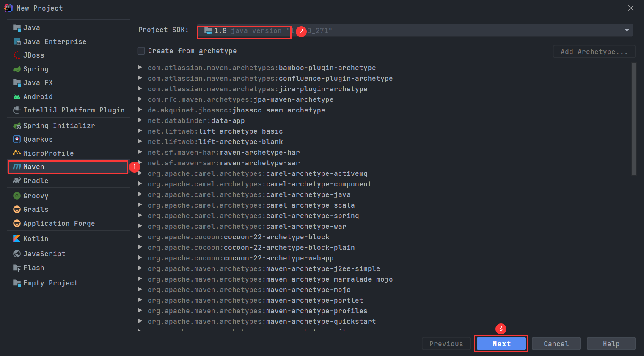Select cocoon-22-archetype-webapp row
Image resolution: width=644 pixels, height=356 pixels.
coord(384,258)
